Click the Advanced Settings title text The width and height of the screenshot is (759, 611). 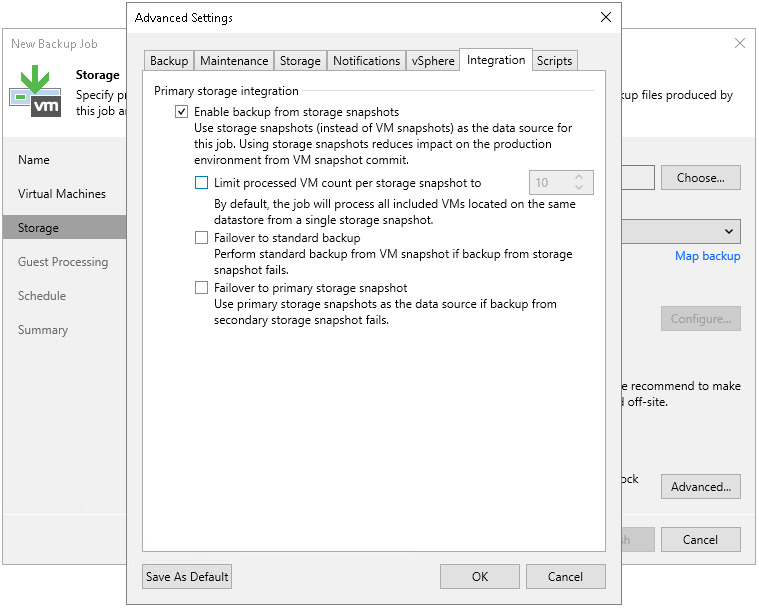[x=183, y=18]
